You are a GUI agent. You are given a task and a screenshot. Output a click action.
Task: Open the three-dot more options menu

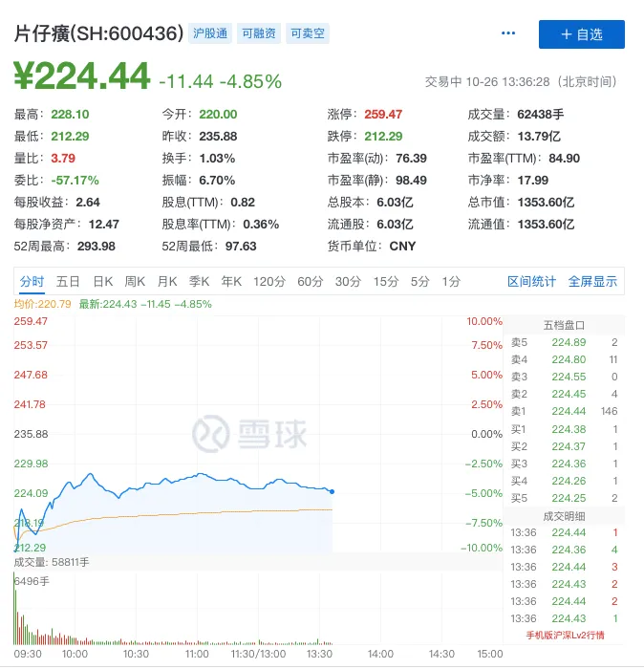508,33
